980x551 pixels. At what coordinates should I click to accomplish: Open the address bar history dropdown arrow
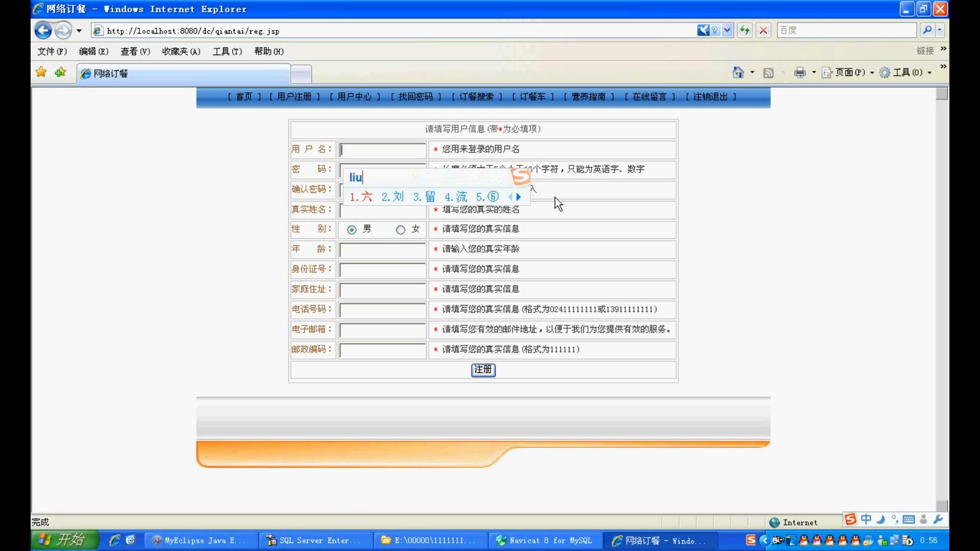727,30
